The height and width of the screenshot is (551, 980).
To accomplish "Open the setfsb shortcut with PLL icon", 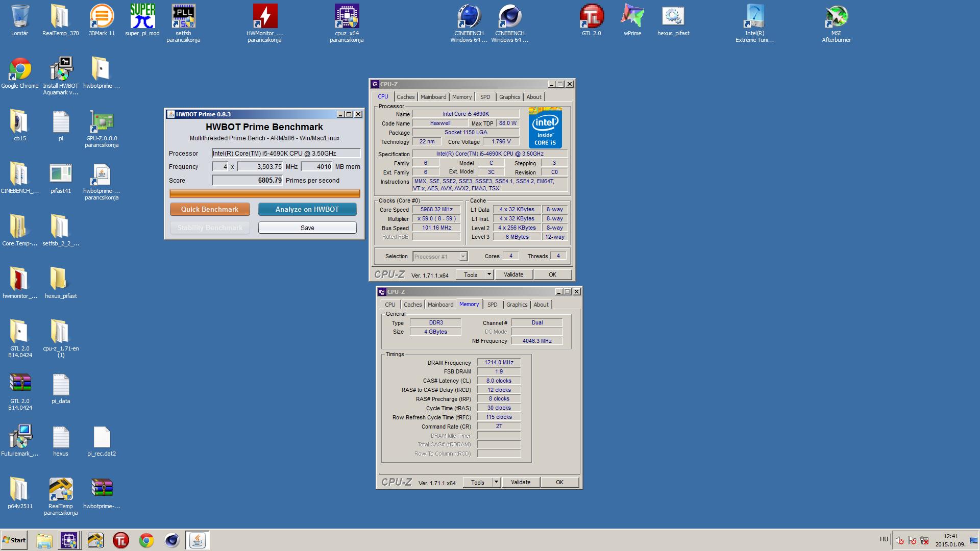I will tap(183, 16).
